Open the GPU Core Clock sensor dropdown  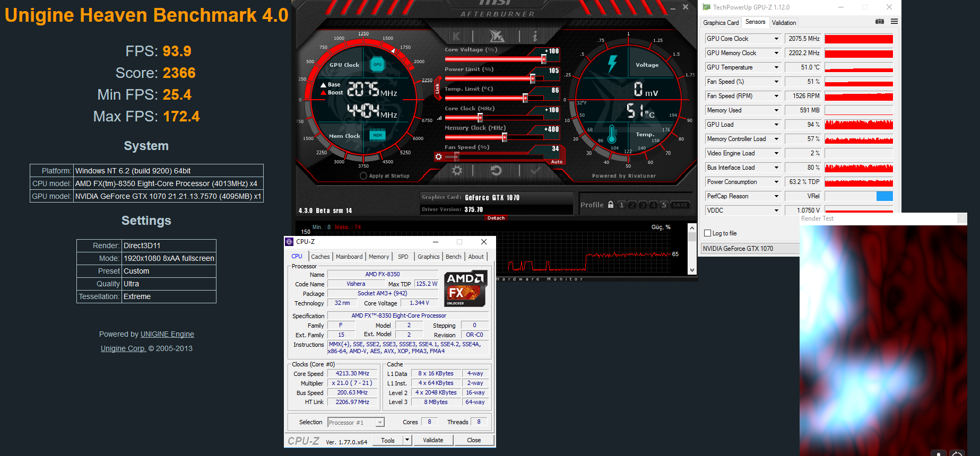(x=776, y=39)
